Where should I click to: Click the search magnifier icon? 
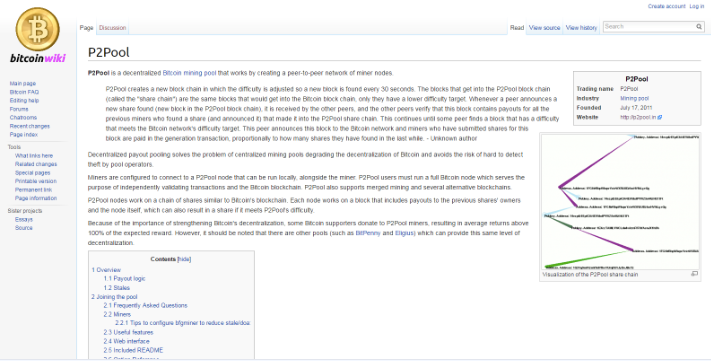(699, 27)
